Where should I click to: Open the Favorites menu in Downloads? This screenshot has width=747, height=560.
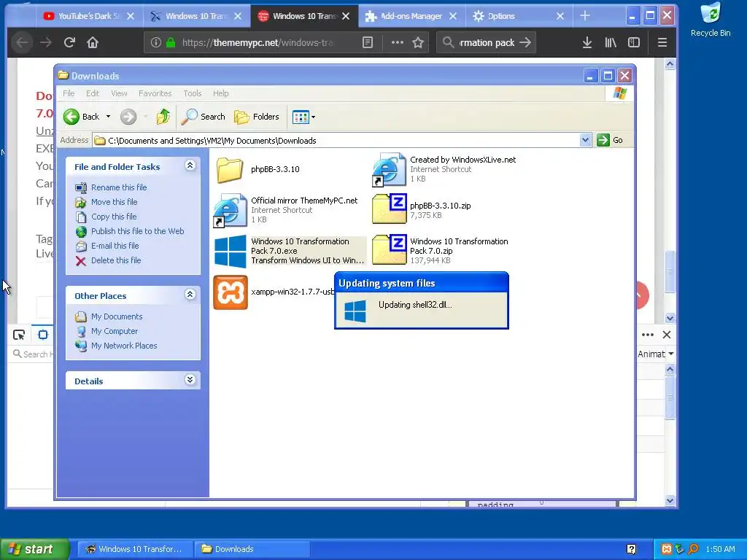tap(155, 93)
